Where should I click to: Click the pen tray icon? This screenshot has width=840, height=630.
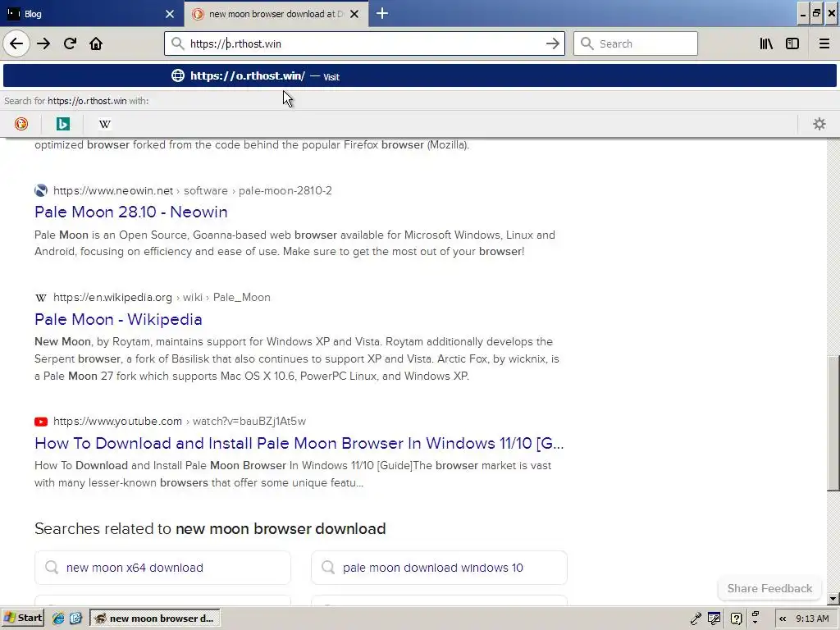(696, 619)
